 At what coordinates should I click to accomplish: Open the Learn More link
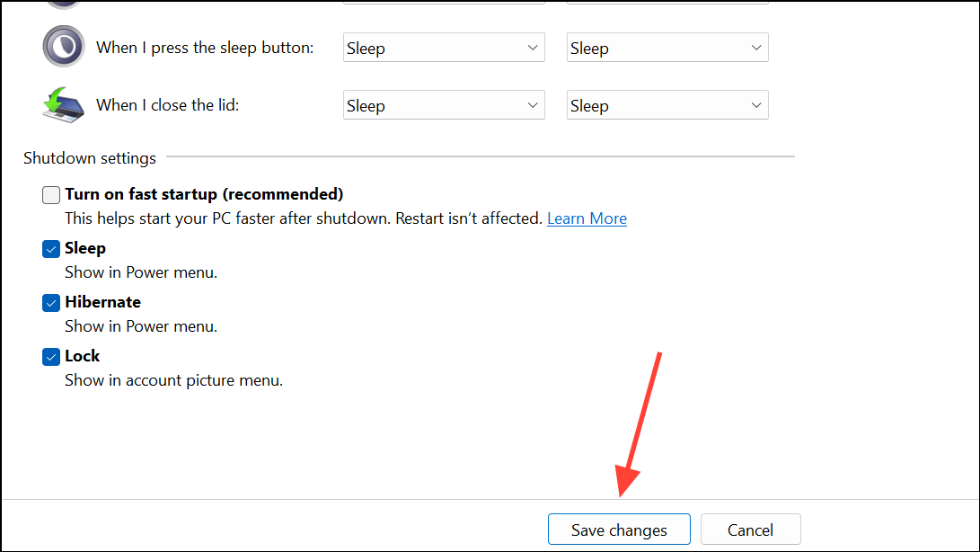[x=587, y=218]
